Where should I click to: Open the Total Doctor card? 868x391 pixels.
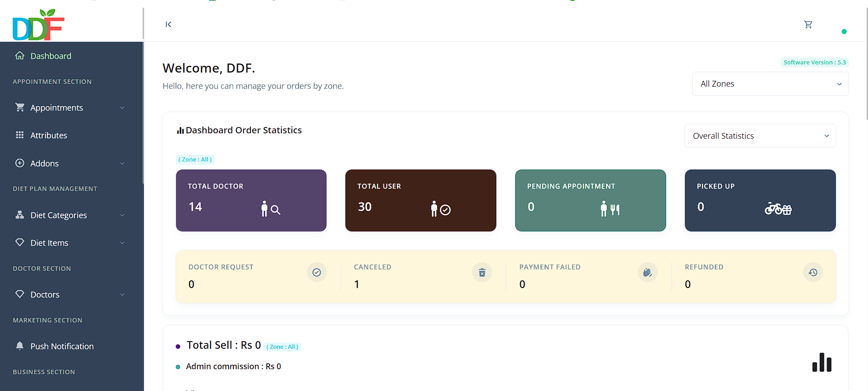[x=251, y=200]
